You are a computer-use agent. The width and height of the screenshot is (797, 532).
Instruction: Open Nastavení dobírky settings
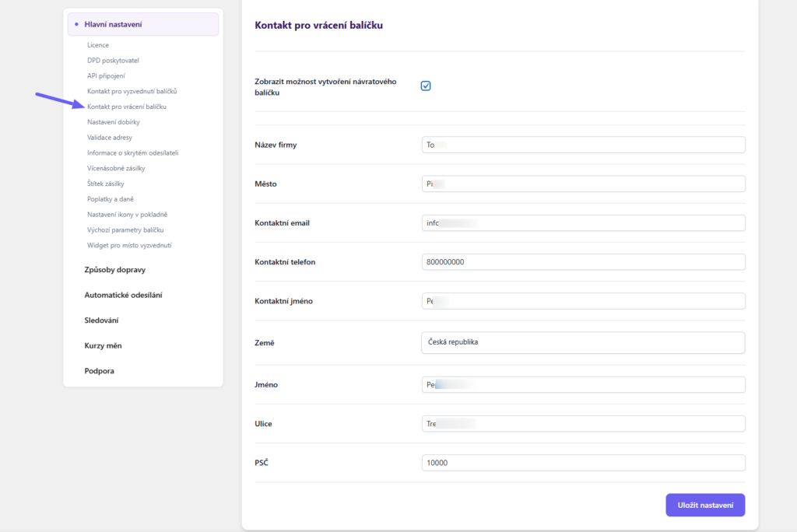tap(114, 122)
